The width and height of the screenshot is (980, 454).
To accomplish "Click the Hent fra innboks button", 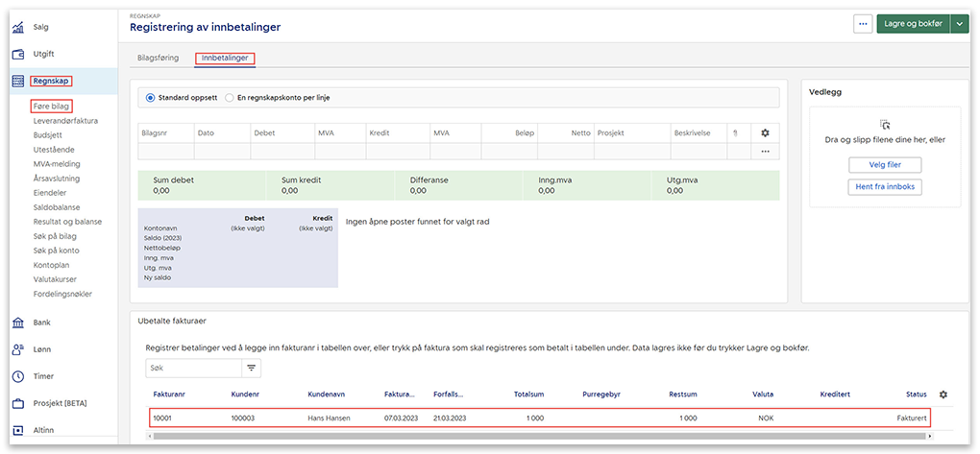I will point(885,186).
